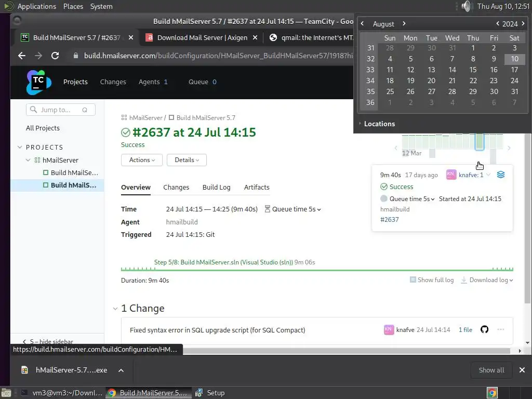This screenshot has width=532, height=399.
Task: Open the Download log dropdown
Action: pos(491,280)
